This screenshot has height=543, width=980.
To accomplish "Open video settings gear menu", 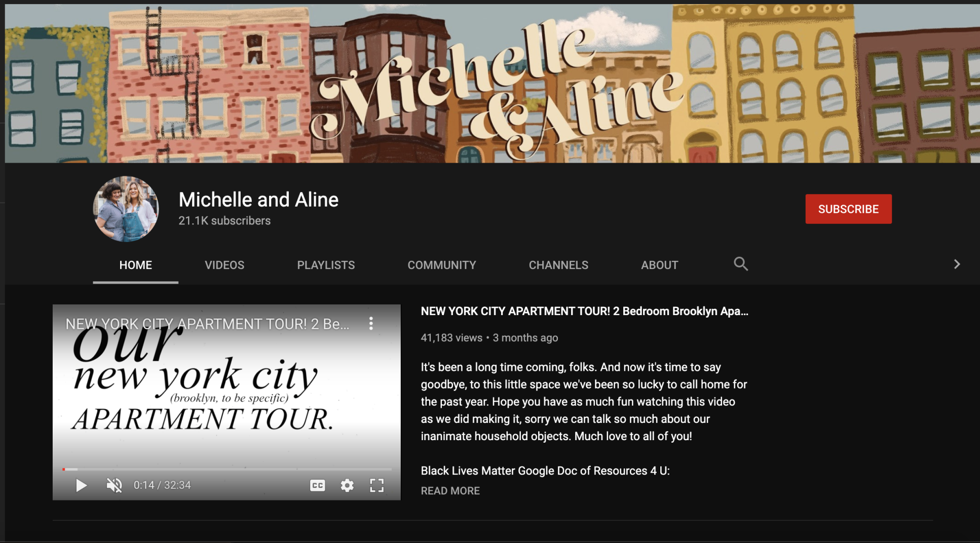I will click(347, 485).
